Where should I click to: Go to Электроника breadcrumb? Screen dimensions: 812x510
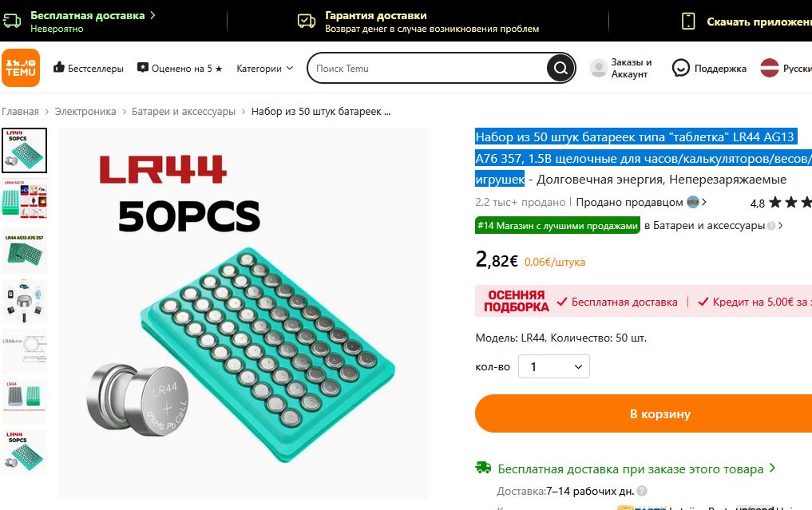point(85,111)
